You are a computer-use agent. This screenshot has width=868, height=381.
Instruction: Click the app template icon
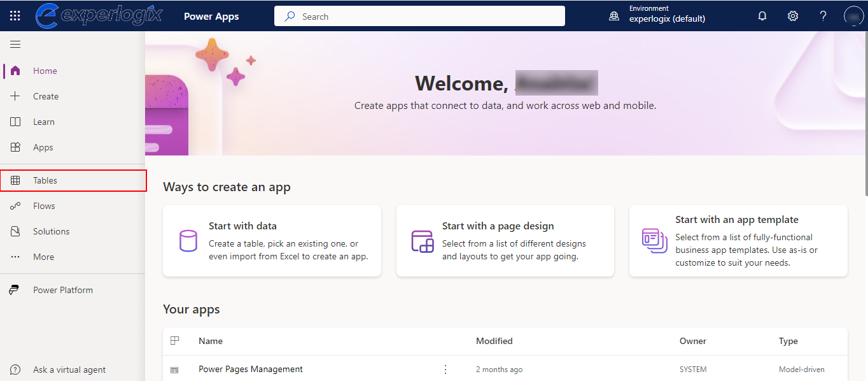click(655, 241)
